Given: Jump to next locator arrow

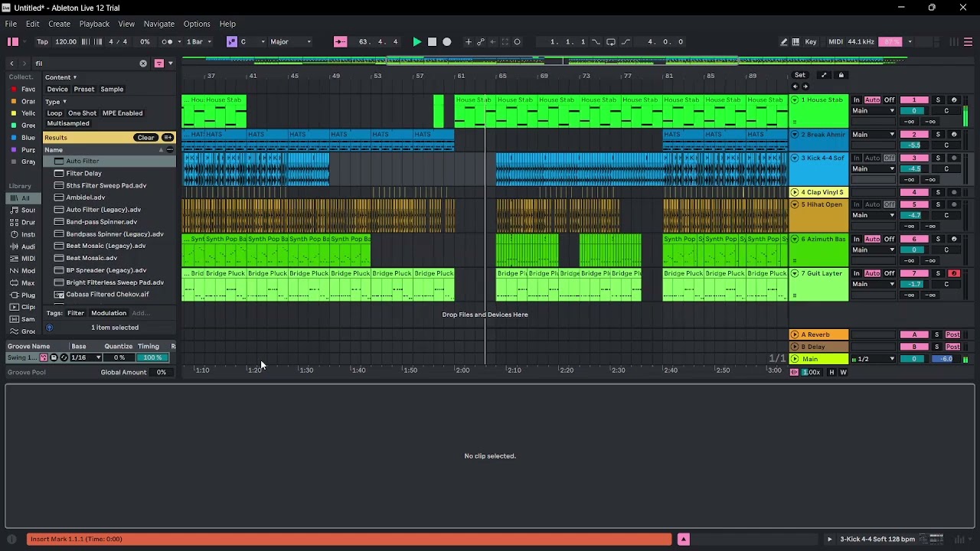Looking at the screenshot, I should point(805,86).
